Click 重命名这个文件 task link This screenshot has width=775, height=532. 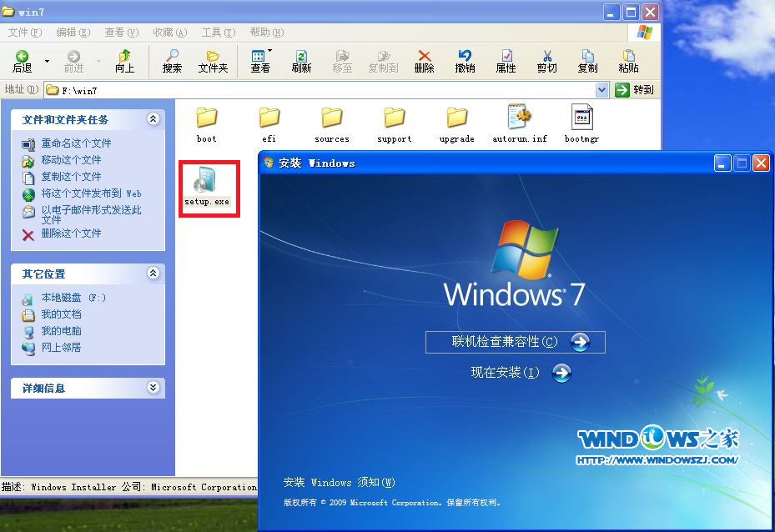tap(76, 143)
